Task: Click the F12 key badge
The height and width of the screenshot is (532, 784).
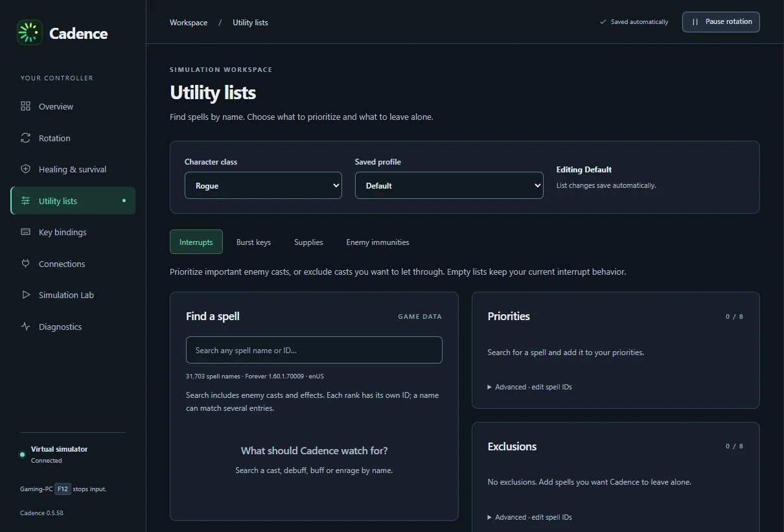Action: click(x=63, y=489)
